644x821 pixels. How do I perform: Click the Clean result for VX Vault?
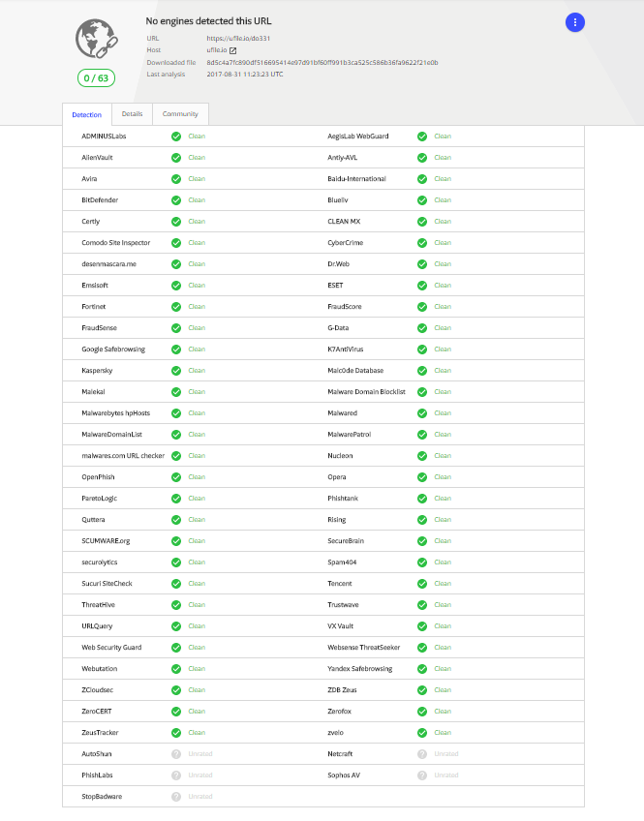tap(443, 626)
